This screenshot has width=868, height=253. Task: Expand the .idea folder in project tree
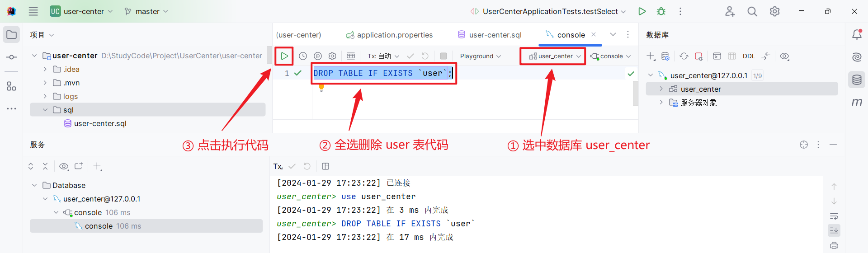click(45, 69)
